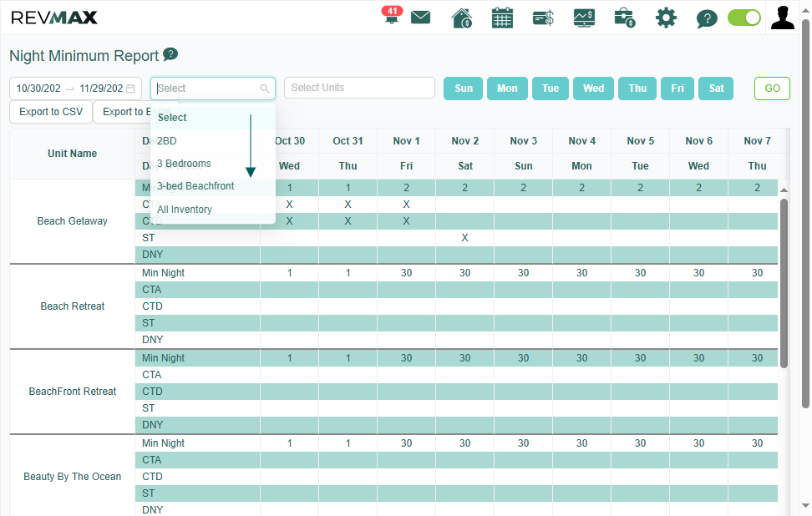Image resolution: width=812 pixels, height=516 pixels.
Task: Open the house with dollar pricing icon
Action: tap(461, 18)
